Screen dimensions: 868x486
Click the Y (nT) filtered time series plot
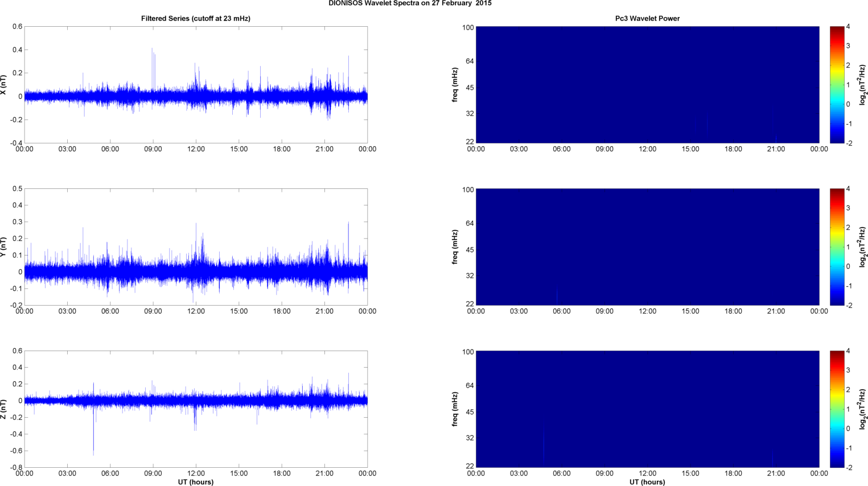pyautogui.click(x=196, y=247)
